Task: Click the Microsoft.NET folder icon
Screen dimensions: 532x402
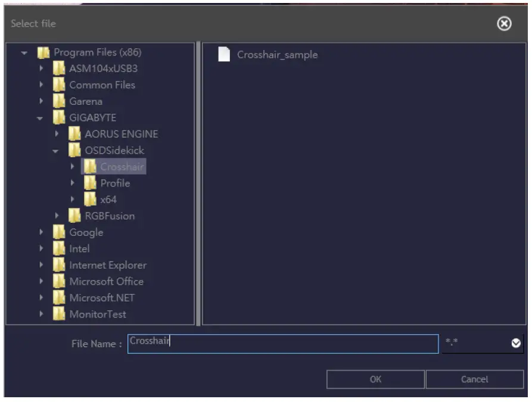Action: pos(59,298)
